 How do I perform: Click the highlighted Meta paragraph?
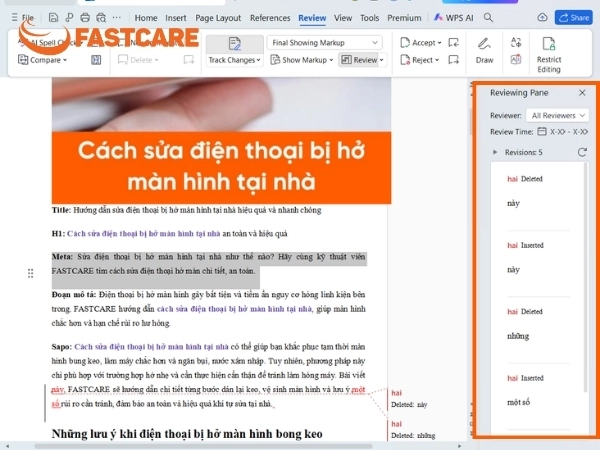(x=209, y=264)
